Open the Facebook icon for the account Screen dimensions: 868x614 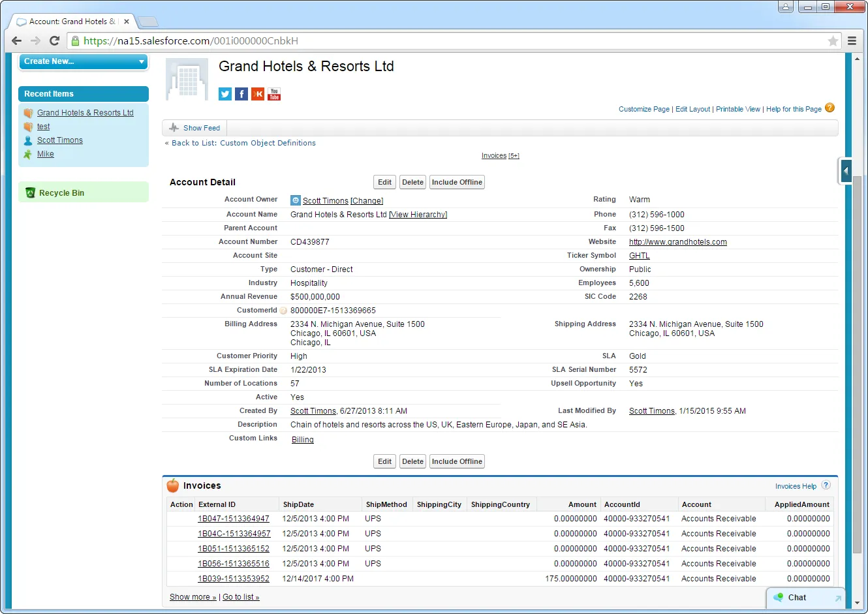click(241, 94)
